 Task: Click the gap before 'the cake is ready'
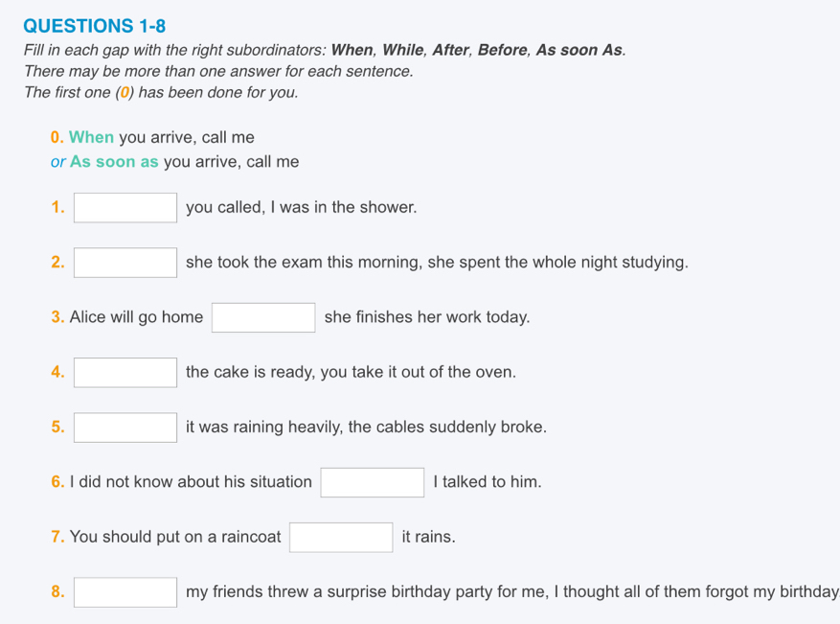[125, 373]
